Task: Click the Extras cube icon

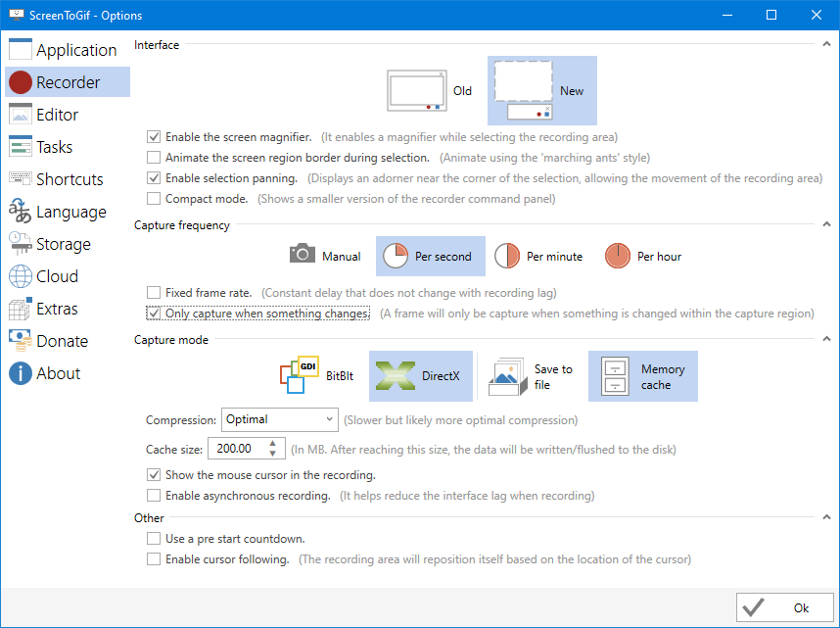Action: coord(21,309)
